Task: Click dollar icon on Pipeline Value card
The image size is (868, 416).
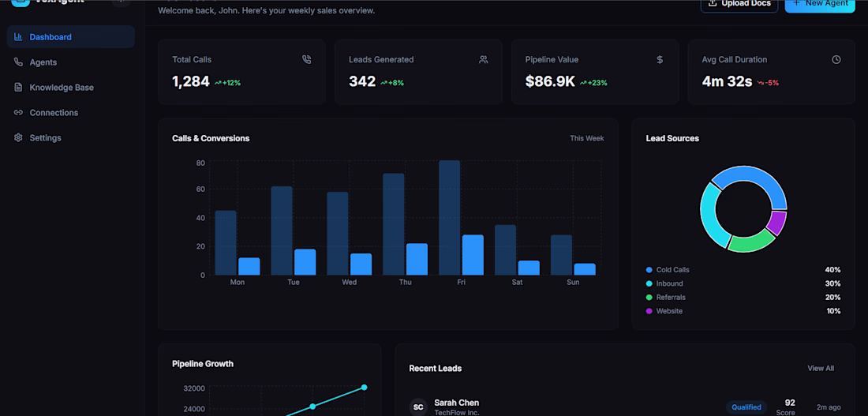Action: click(660, 60)
